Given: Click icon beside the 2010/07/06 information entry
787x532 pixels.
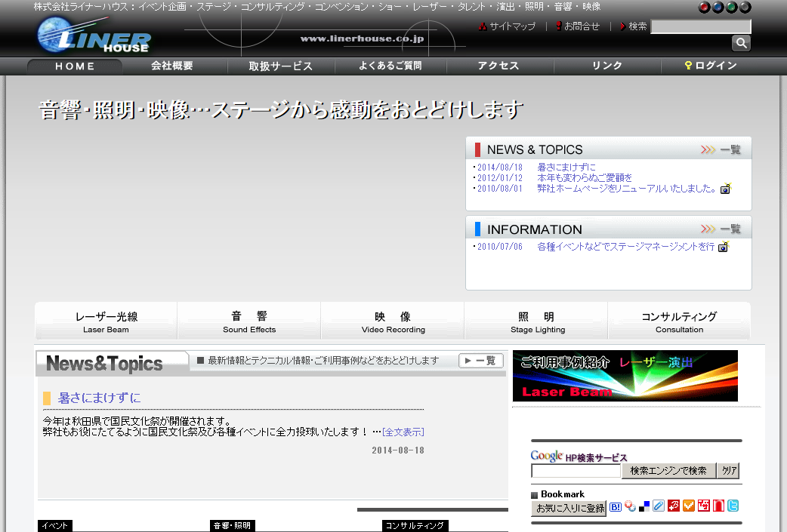Looking at the screenshot, I should 723,247.
